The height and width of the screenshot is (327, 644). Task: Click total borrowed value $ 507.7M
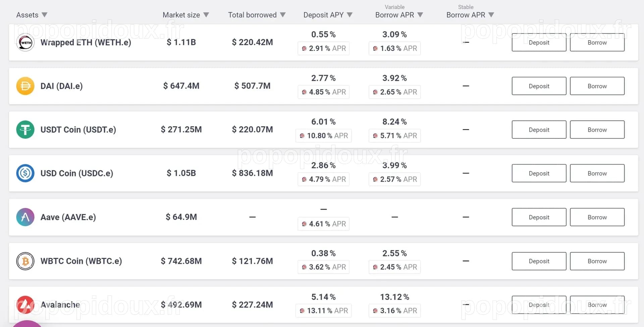click(252, 86)
